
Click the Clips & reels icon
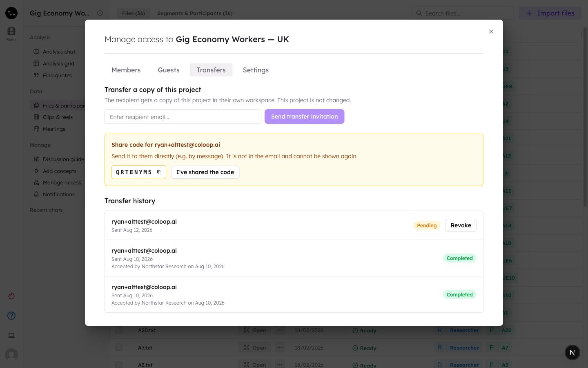pos(36,117)
